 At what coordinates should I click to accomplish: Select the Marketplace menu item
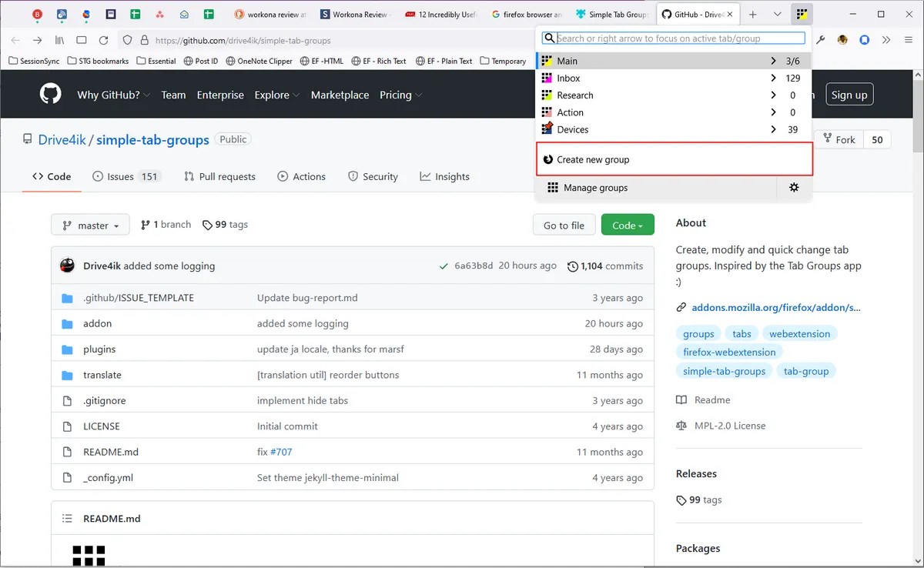pyautogui.click(x=340, y=95)
